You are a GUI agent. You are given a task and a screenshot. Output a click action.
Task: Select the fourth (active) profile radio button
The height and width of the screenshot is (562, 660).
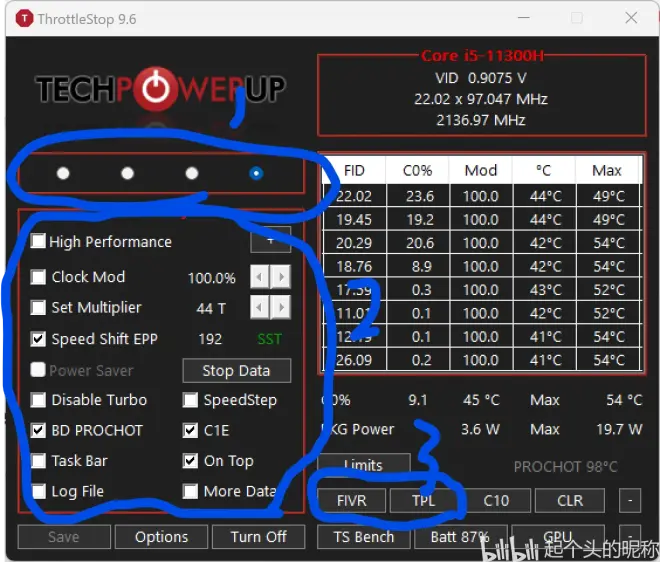256,173
